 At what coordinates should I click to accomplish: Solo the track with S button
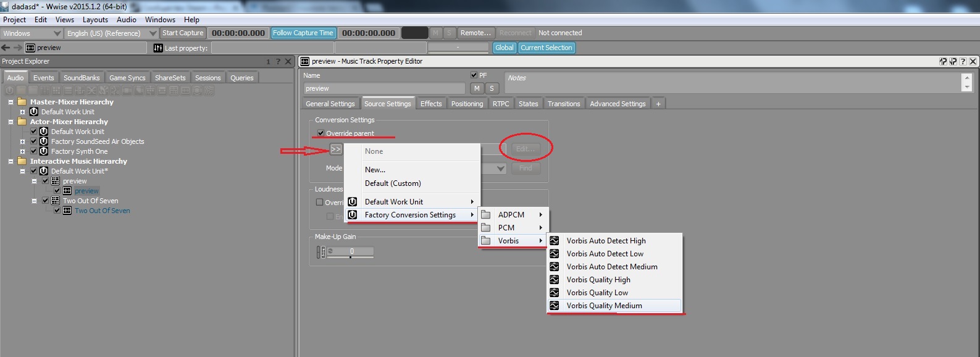pyautogui.click(x=492, y=88)
